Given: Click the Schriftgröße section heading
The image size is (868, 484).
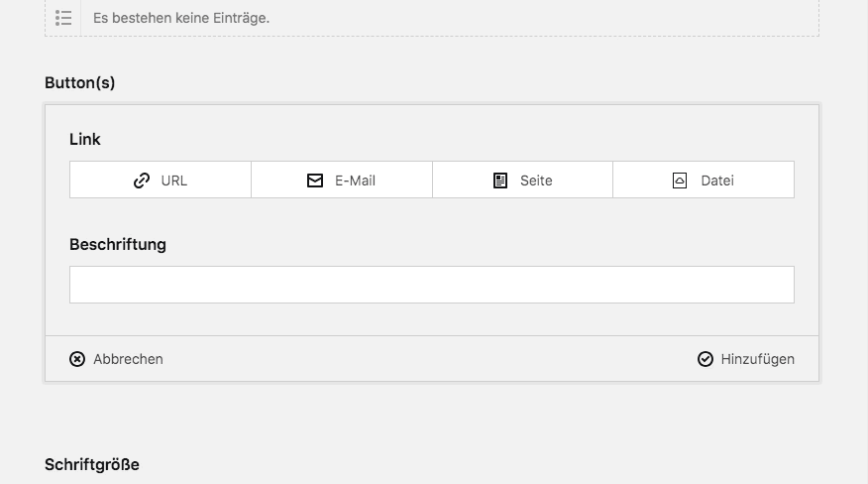Looking at the screenshot, I should coord(92,465).
